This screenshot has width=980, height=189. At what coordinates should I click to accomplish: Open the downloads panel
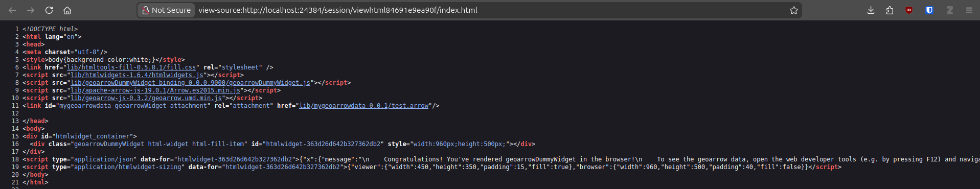[871, 10]
